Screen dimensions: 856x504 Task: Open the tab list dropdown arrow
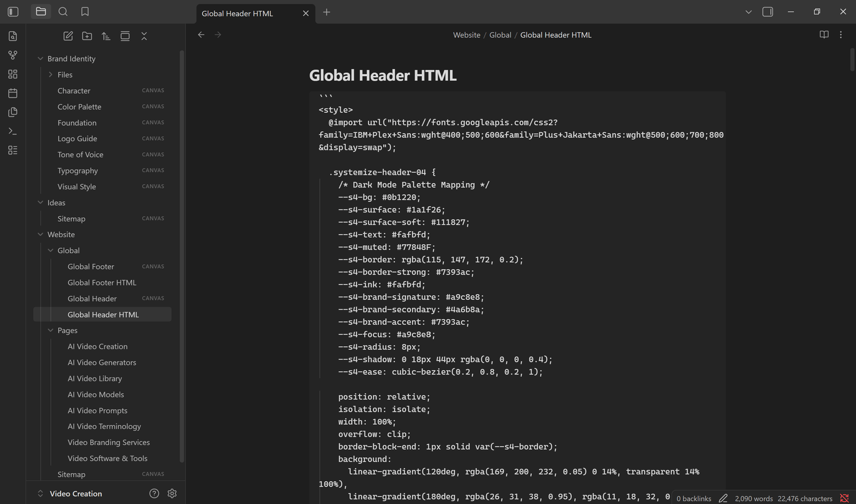click(749, 12)
